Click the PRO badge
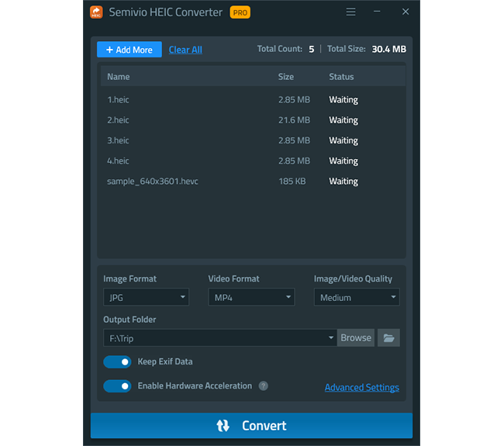 click(x=240, y=12)
